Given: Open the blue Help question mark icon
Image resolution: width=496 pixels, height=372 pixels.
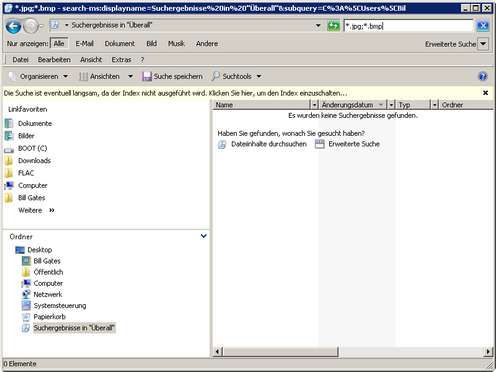Looking at the screenshot, I should coord(482,76).
